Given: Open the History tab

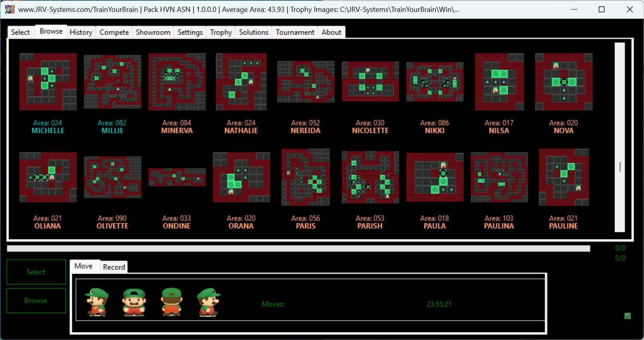Looking at the screenshot, I should [x=81, y=32].
